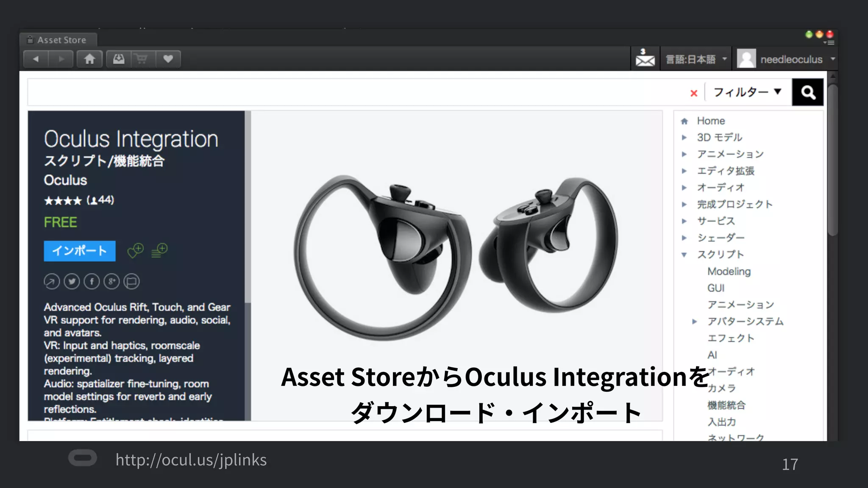Share on Facebook icon
The width and height of the screenshot is (868, 488).
tap(92, 281)
